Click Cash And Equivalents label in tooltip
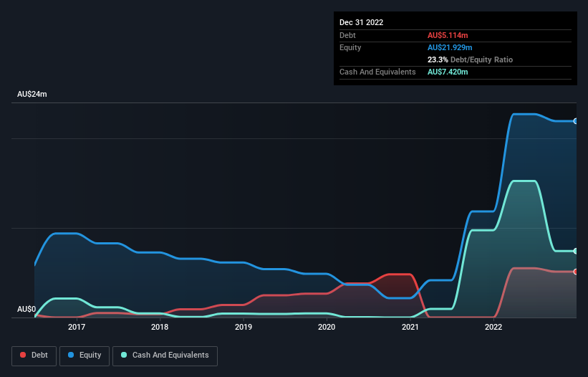 click(377, 72)
